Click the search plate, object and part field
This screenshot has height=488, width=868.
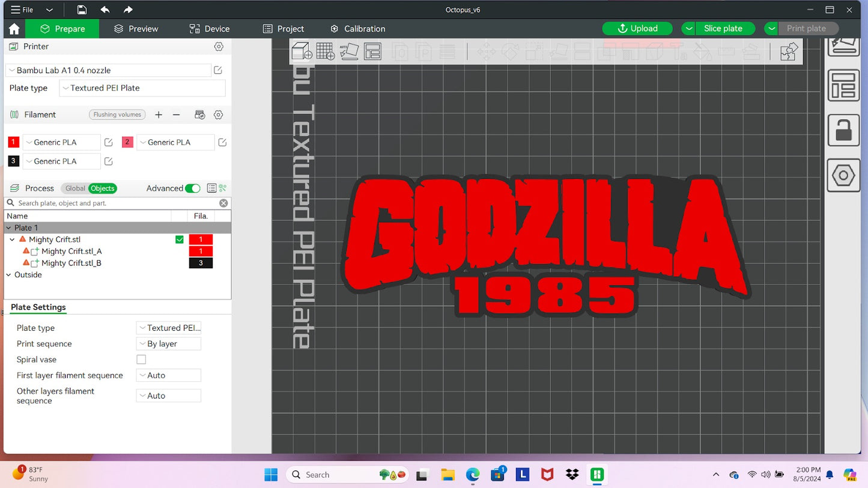pyautogui.click(x=117, y=203)
